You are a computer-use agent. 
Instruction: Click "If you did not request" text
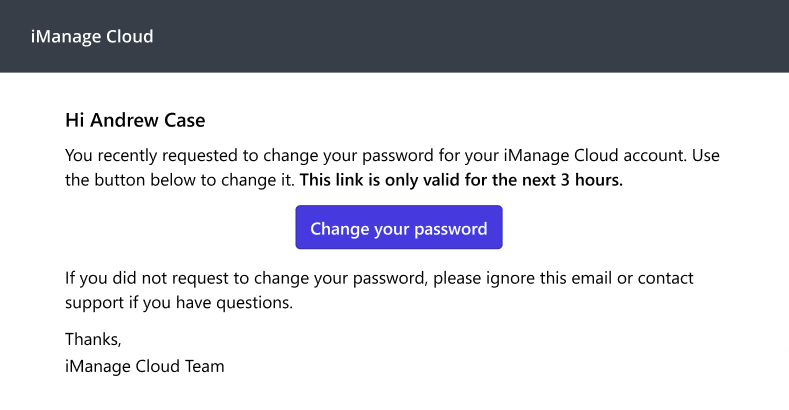tap(144, 278)
